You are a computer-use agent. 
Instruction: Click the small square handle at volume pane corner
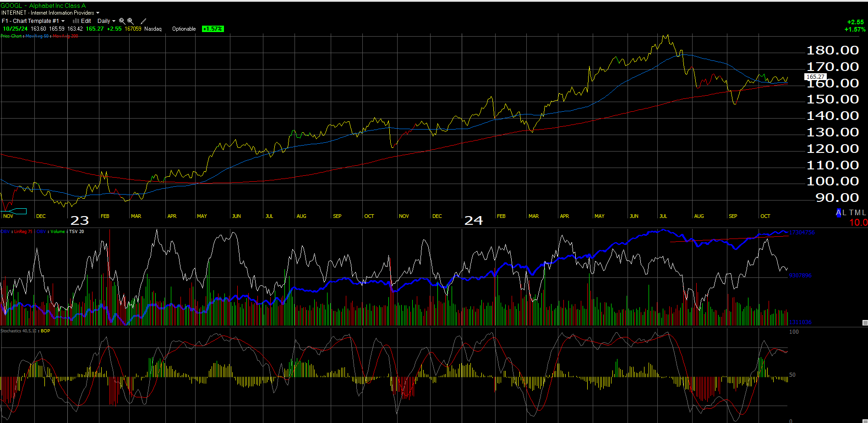point(865,323)
